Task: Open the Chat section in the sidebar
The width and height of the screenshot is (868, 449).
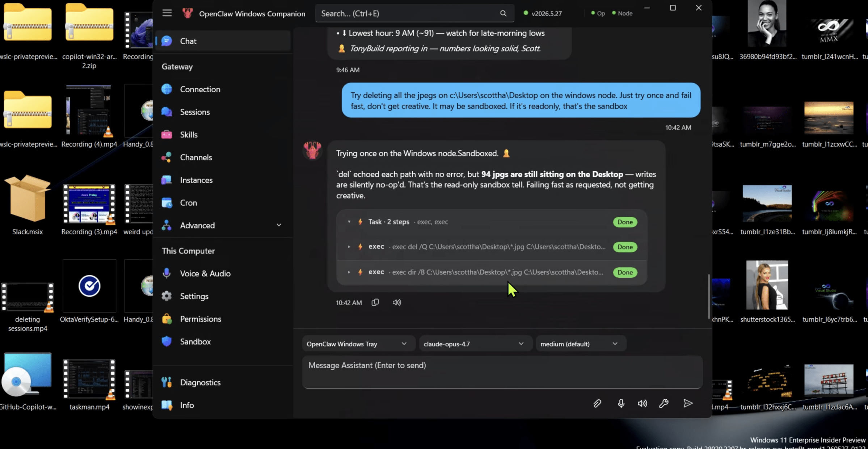Action: point(223,41)
